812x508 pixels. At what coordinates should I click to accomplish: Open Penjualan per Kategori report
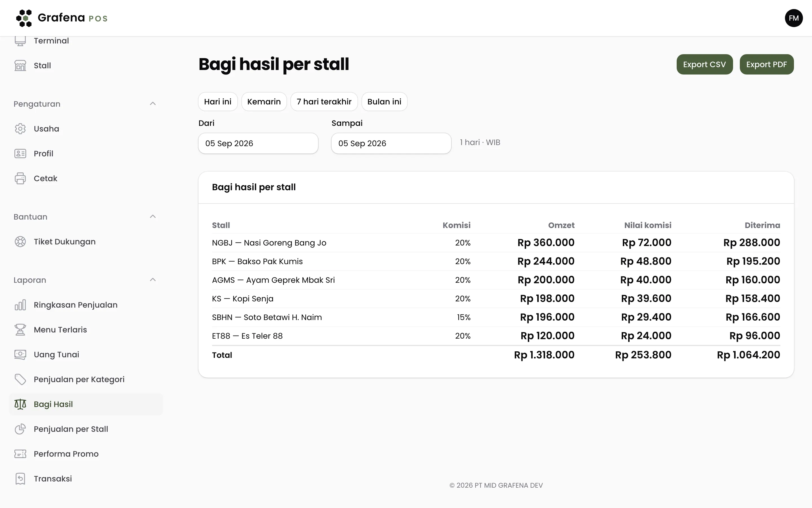(86, 379)
